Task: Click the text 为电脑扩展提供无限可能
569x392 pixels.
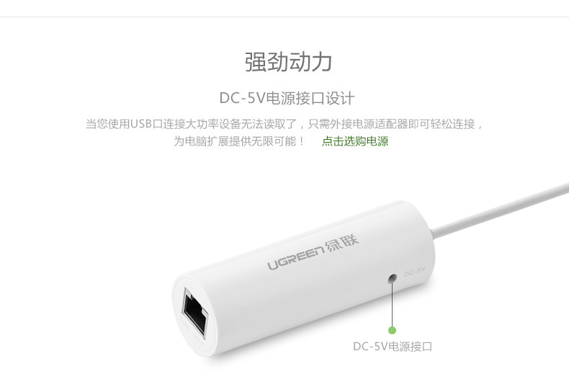Action: click(238, 141)
